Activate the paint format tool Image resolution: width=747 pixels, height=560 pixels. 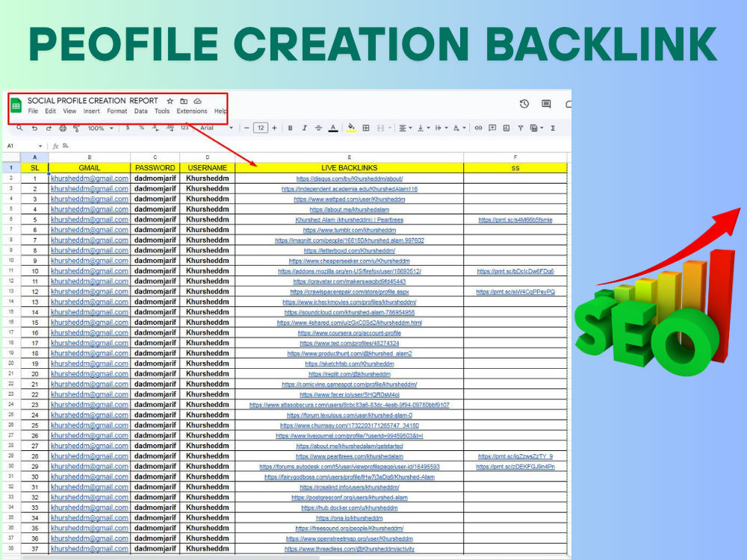[77, 128]
